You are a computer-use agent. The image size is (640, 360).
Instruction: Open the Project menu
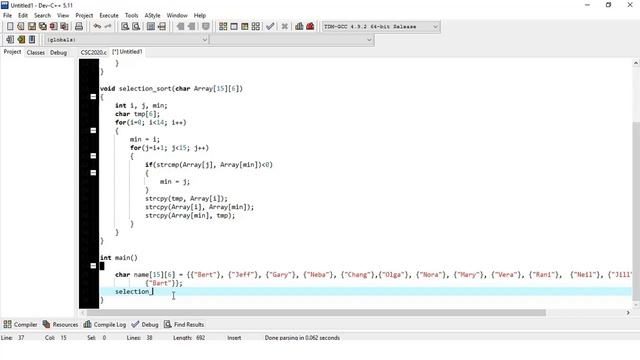point(84,16)
